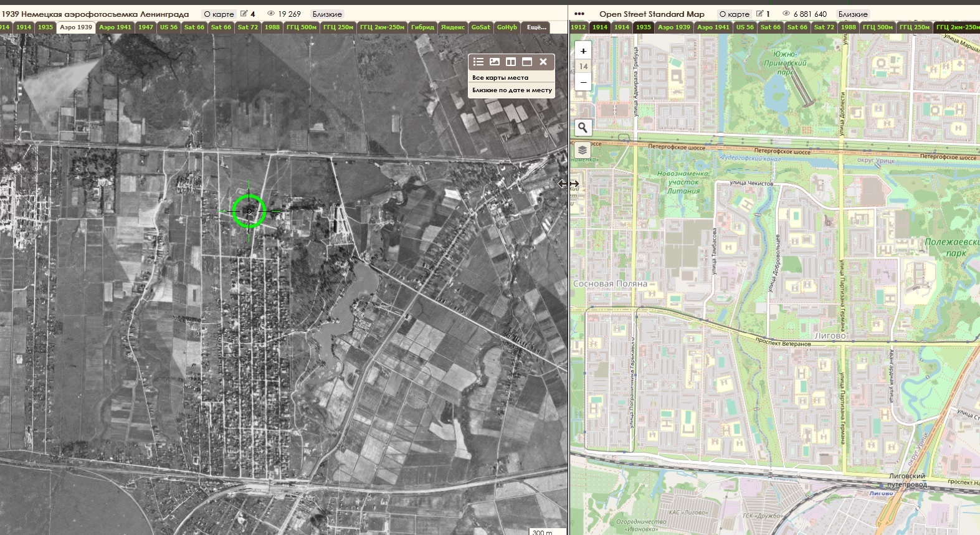Click the 'Лиговский путепровод' label on the map
The width and height of the screenshot is (980, 535).
click(907, 480)
